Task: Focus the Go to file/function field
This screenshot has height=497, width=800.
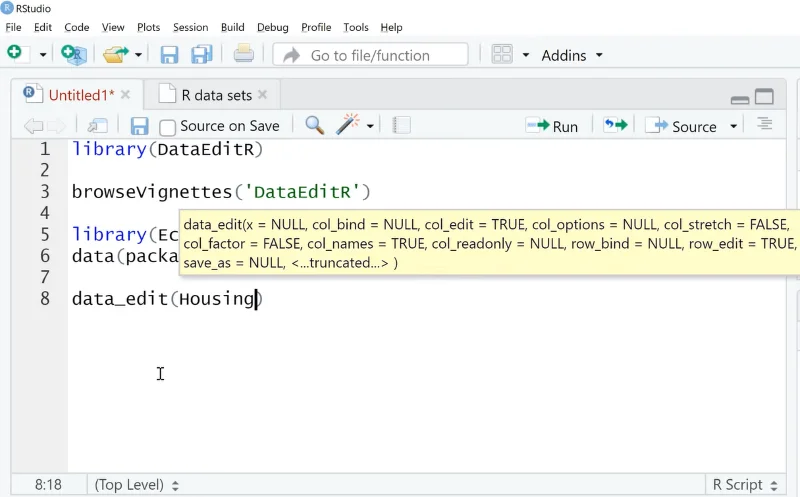Action: tap(370, 55)
